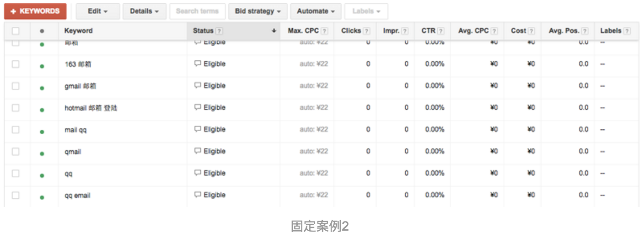Open the Edit dropdown menu
This screenshot has width=644, height=243.
[x=98, y=11]
